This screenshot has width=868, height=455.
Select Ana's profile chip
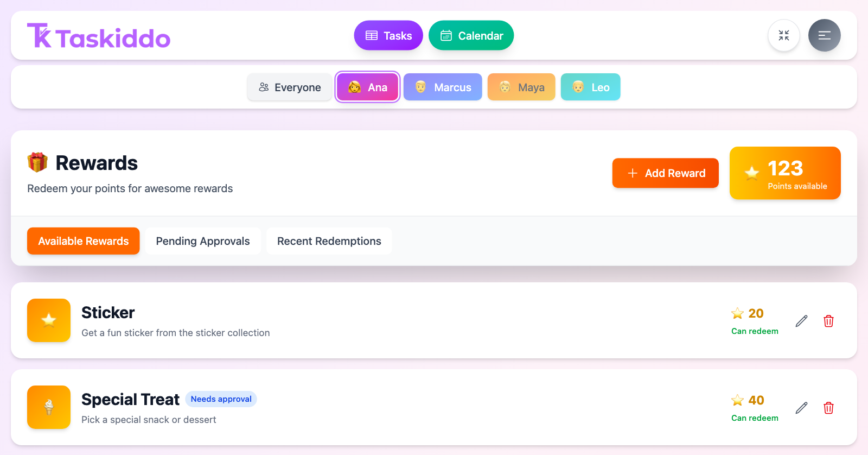tap(367, 87)
